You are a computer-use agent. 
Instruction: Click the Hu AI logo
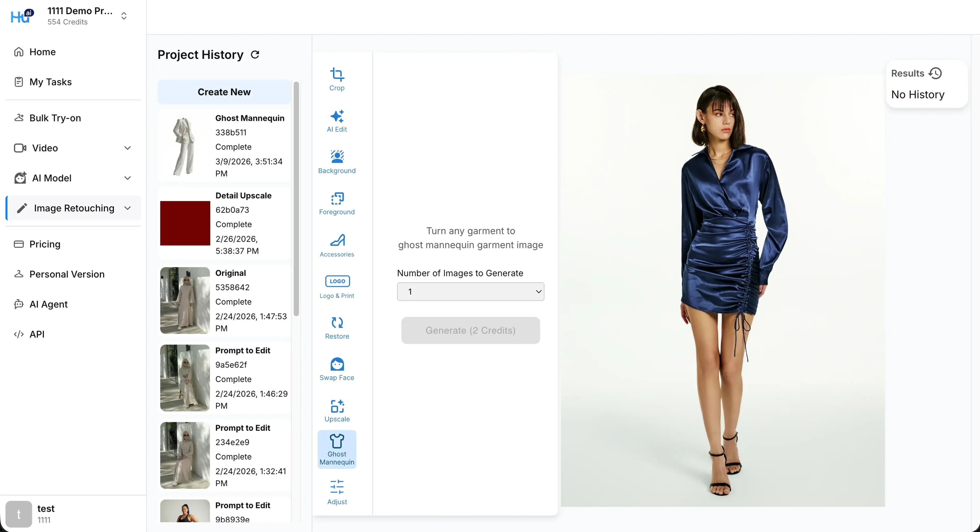point(22,16)
